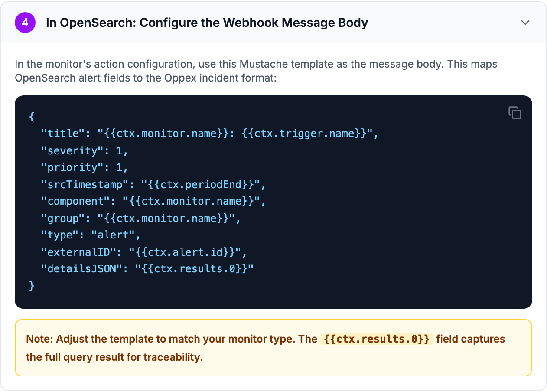Click the intro paragraph about Mustache template

tap(256, 71)
